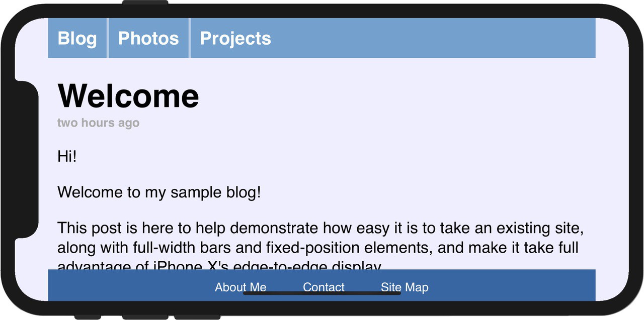644x320 pixels.
Task: Click the paragraph starting "This post is here"
Action: (x=320, y=228)
